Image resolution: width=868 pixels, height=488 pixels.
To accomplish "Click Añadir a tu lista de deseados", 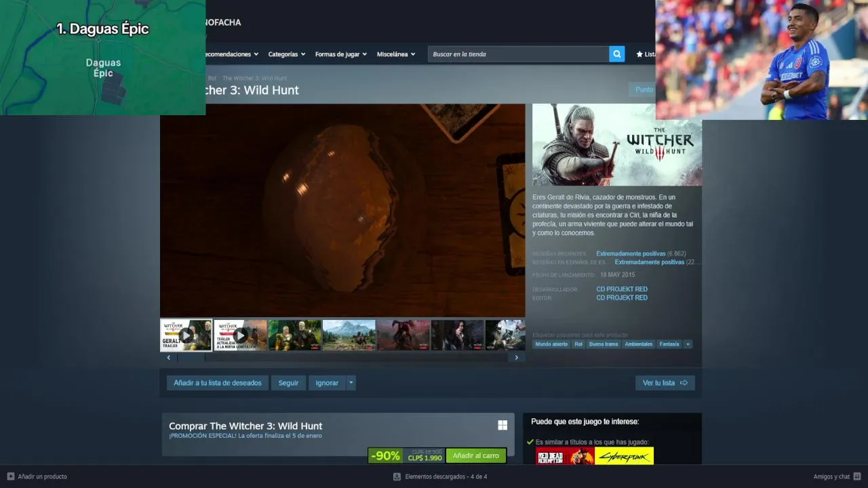I will point(218,383).
